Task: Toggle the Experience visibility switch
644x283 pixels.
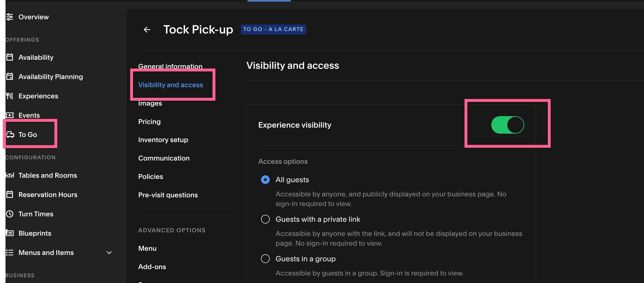Action: coord(508,125)
